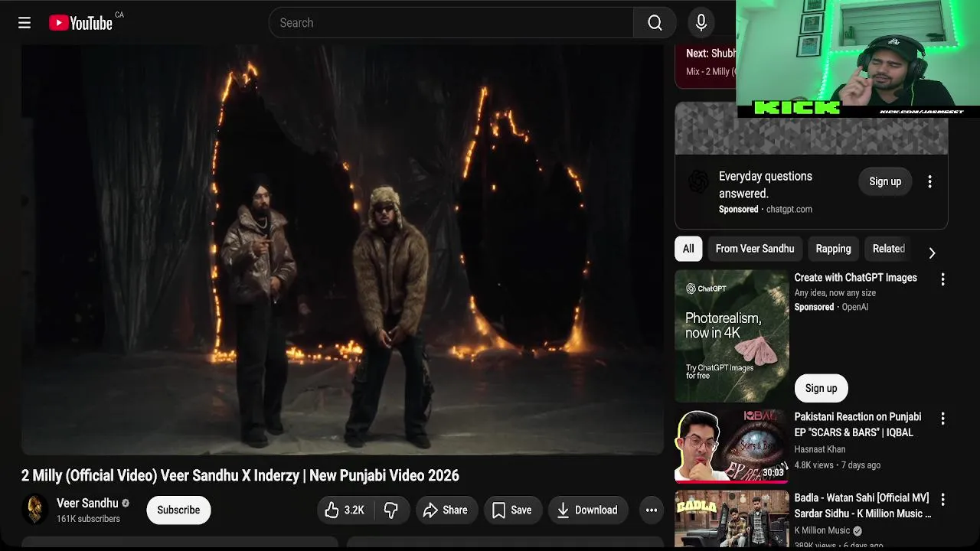Screen dimensions: 980x551
Task: Click 'Everyday questions answered.' ad text
Action: (x=766, y=184)
